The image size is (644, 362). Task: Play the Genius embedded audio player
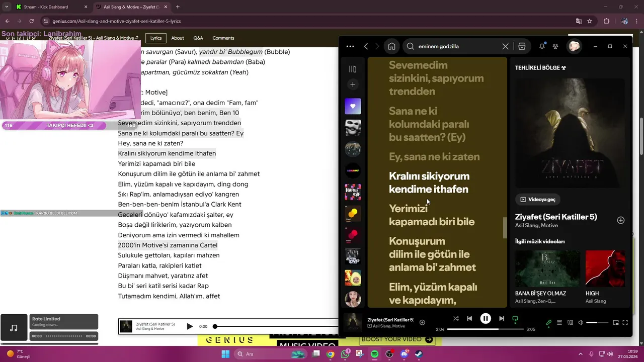tap(190, 326)
